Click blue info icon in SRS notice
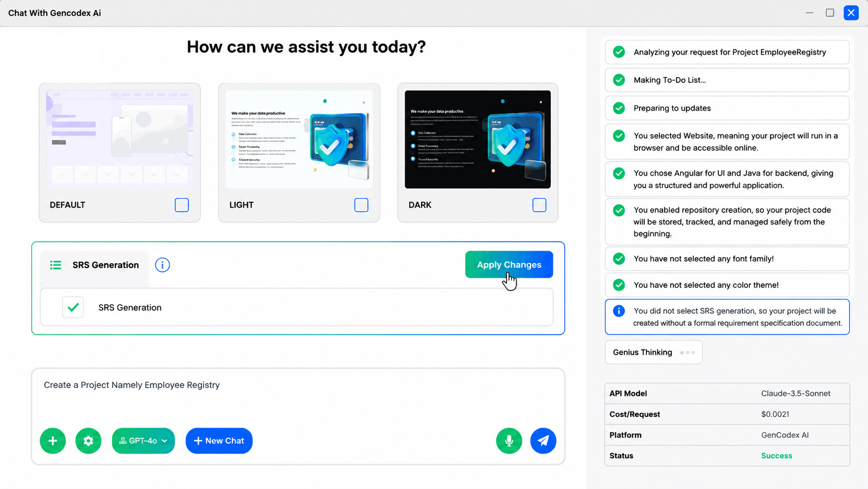868x489 pixels. tap(619, 311)
